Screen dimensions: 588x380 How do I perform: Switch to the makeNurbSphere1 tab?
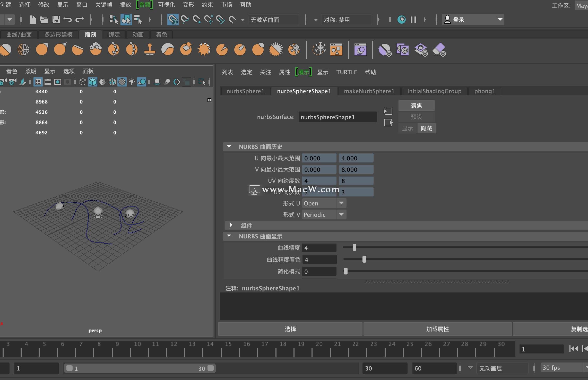coord(369,91)
